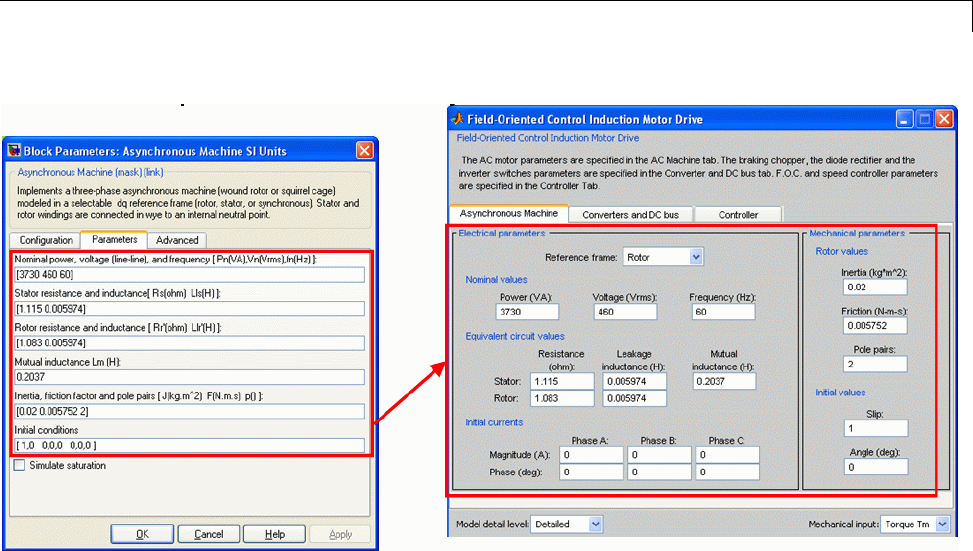Open the Mechanical input dropdown
The image size is (973, 551).
(x=943, y=524)
